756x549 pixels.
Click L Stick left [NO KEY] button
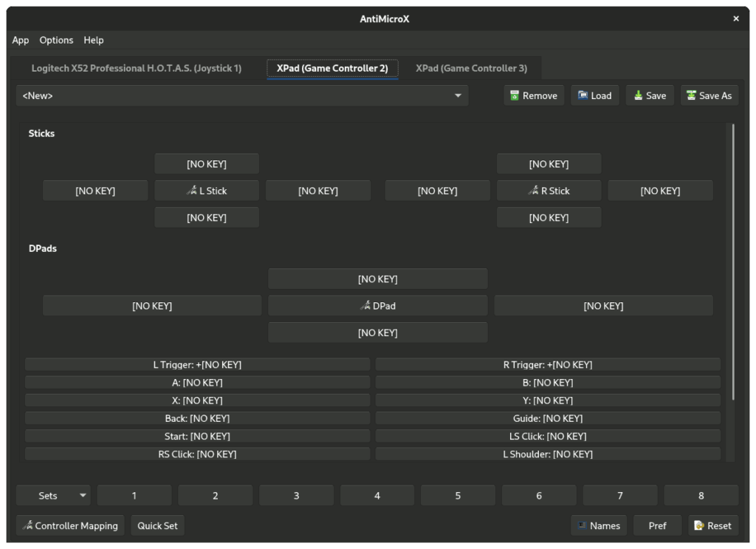click(x=95, y=191)
